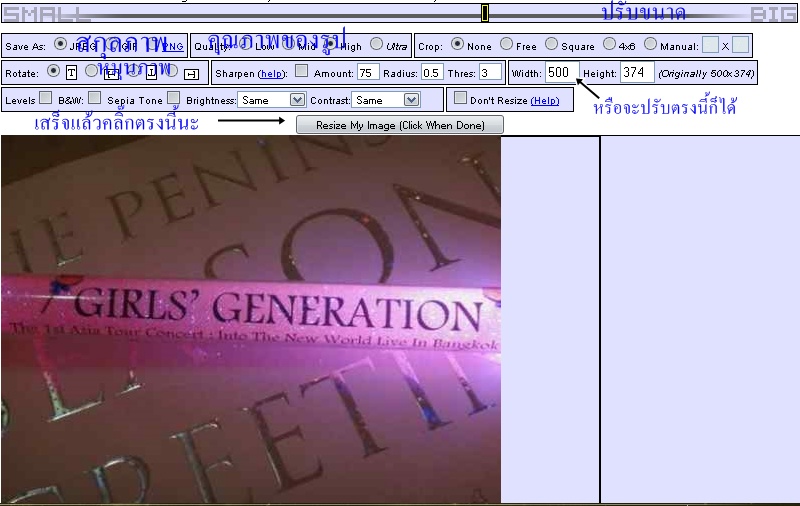Select the JPEG save format radio button
The height and width of the screenshot is (506, 800).
tap(60, 43)
